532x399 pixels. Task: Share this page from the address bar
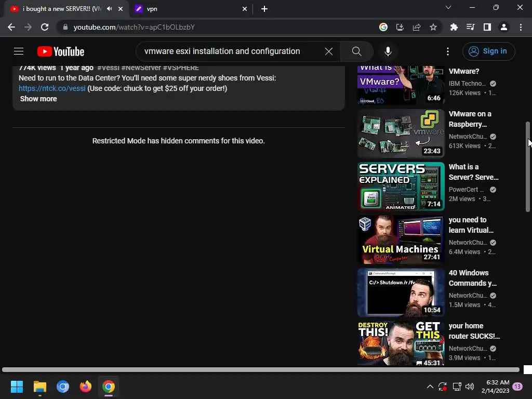pos(416,27)
